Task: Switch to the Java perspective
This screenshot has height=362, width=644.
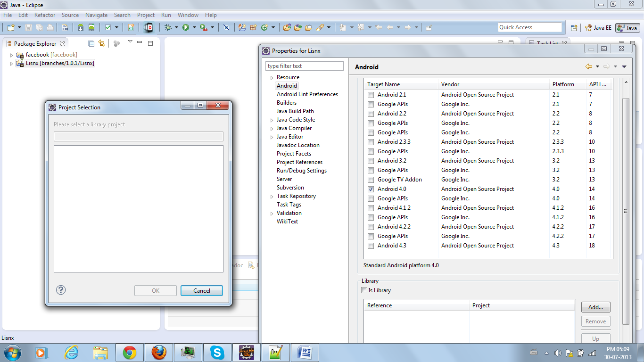Action: point(627,28)
